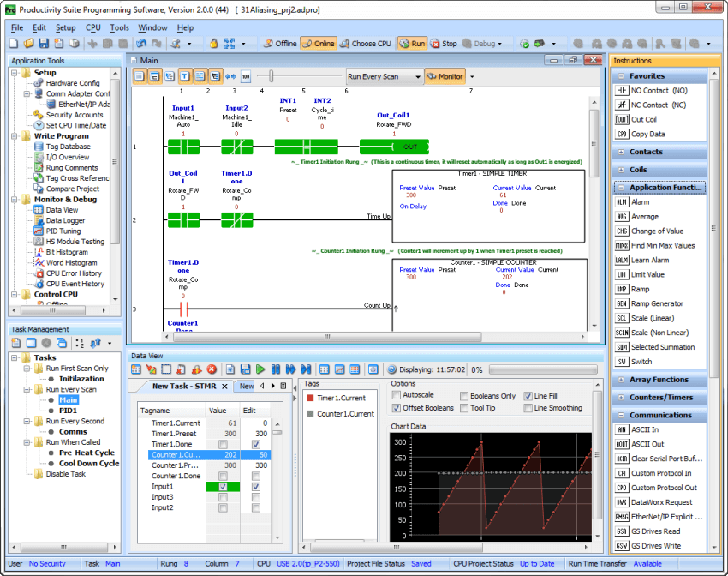Start chart playback in Data View toolbar
The image size is (728, 576).
click(x=260, y=369)
